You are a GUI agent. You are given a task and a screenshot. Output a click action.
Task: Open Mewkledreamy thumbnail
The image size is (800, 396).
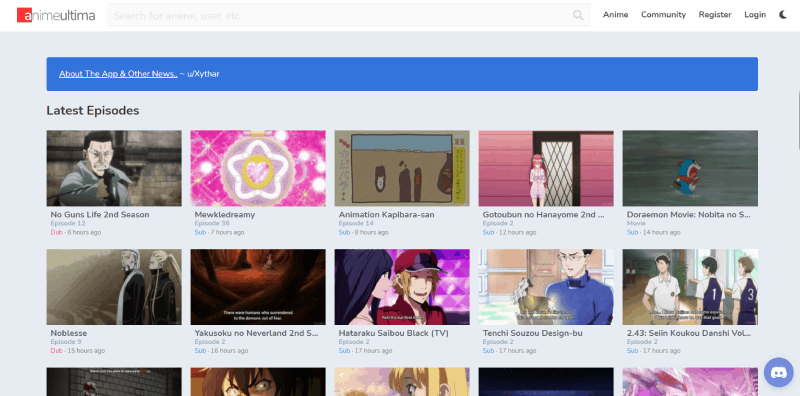[258, 168]
